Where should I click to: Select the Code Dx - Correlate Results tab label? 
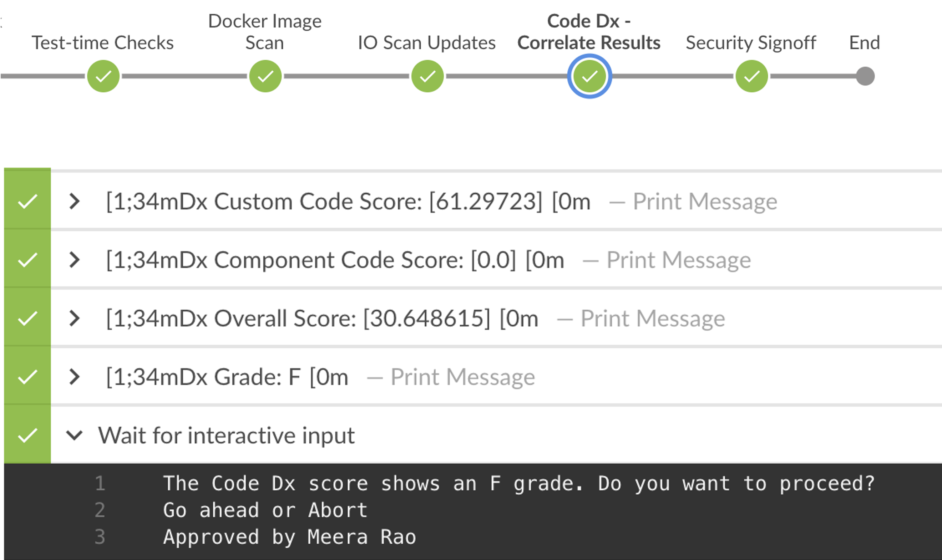589,32
